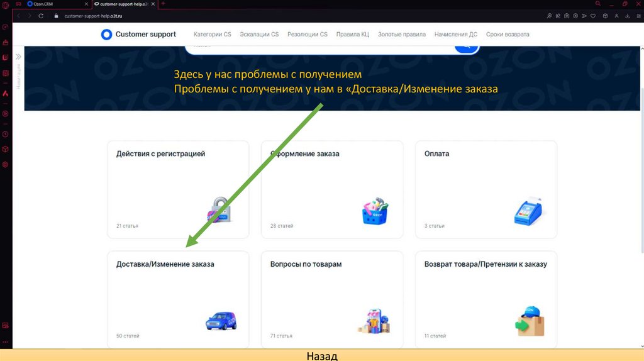
Task: Click the Opera GX logo menu button
Action: click(x=5, y=5)
